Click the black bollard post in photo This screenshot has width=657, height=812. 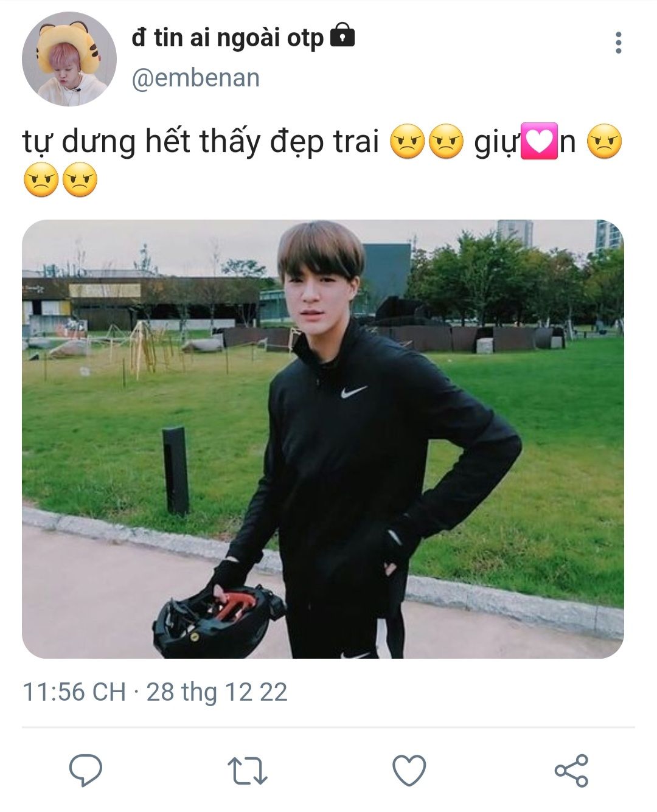[x=175, y=471]
